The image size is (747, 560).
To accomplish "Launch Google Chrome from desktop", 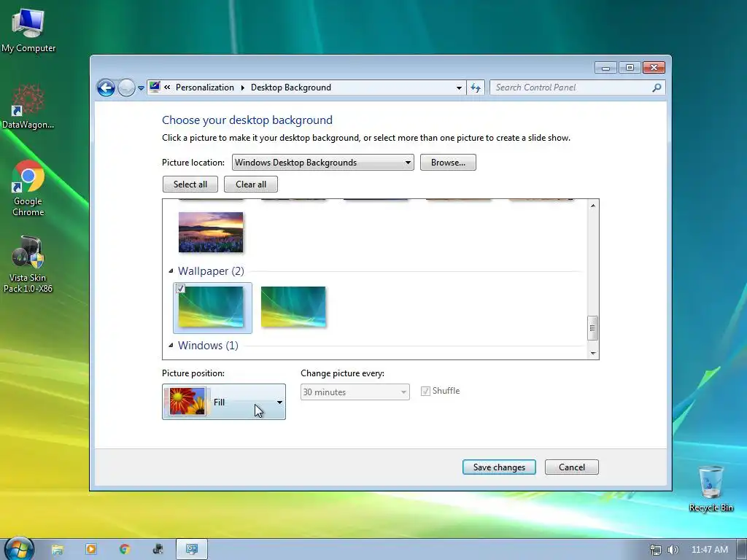I will coord(28,188).
